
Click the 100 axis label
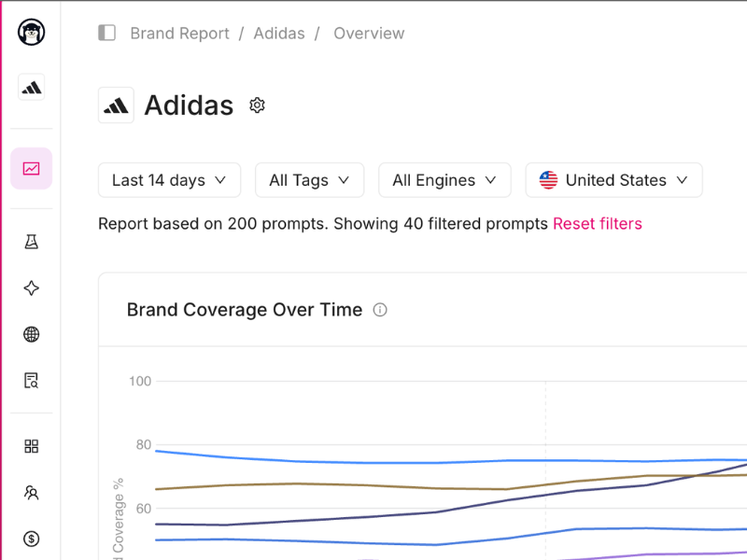[140, 382]
